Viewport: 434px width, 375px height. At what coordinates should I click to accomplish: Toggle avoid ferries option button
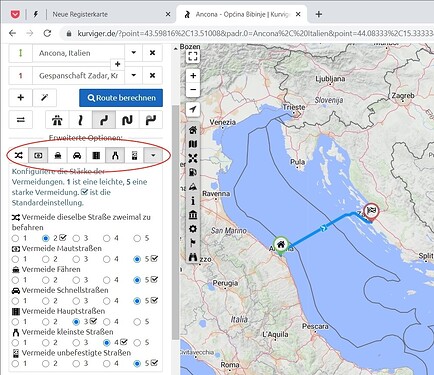coord(58,155)
